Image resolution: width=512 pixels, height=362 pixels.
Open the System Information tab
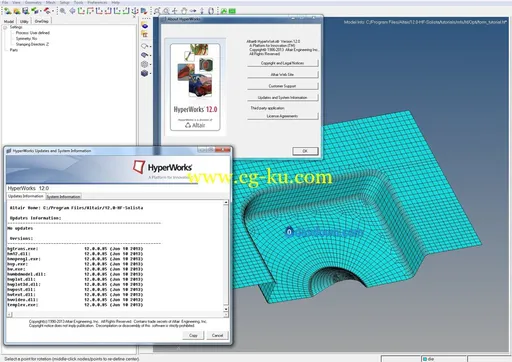[63, 197]
